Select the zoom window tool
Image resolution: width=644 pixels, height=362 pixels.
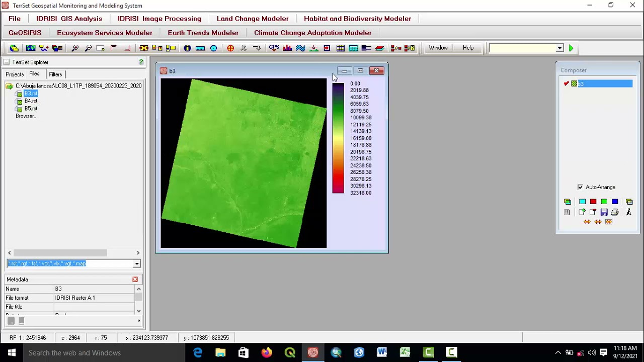coord(101,48)
